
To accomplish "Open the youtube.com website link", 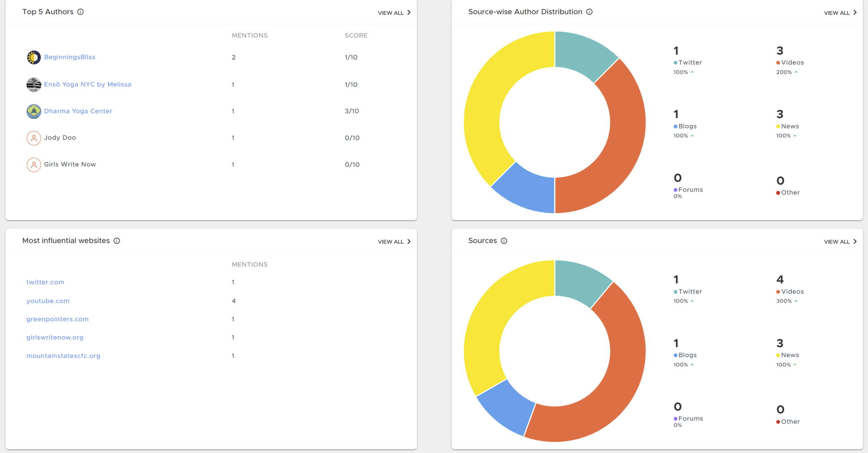I will (48, 301).
